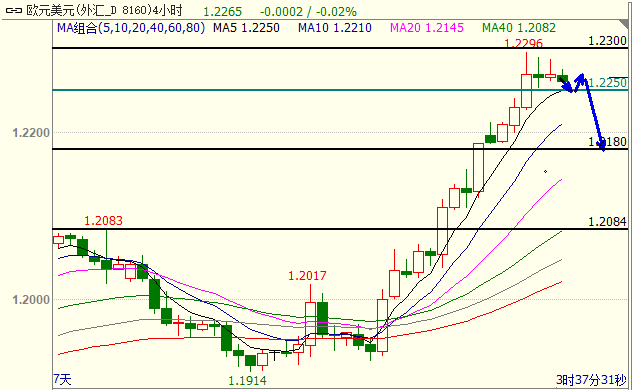This screenshot has width=632, height=390.
Task: Click the 1.2017 peak price label
Action: point(307,276)
